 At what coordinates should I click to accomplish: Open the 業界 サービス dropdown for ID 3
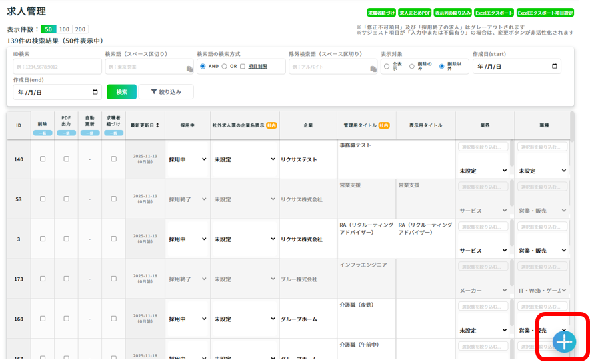pyautogui.click(x=483, y=251)
